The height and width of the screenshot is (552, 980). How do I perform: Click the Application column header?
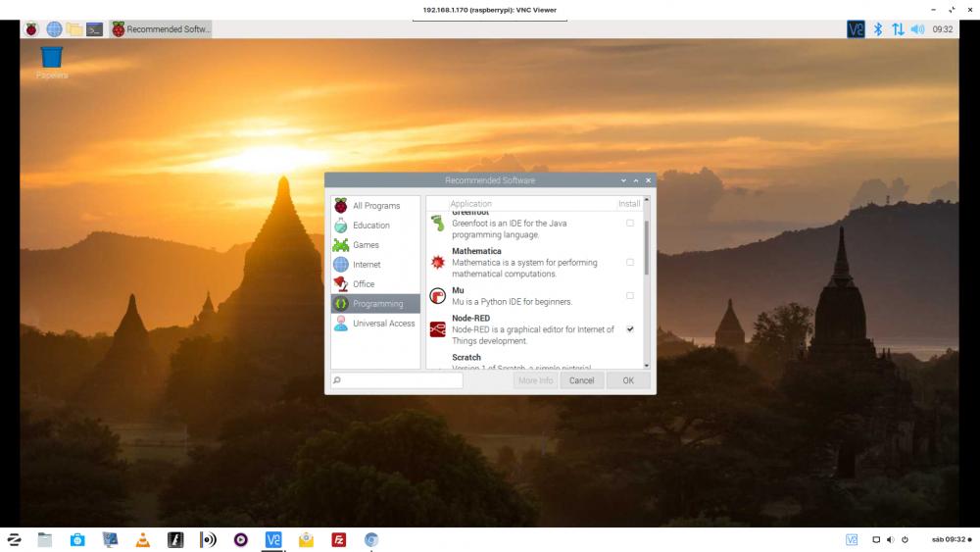click(470, 204)
